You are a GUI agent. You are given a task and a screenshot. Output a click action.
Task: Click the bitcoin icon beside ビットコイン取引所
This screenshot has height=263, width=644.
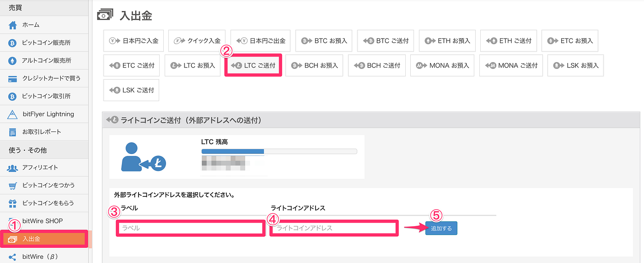(x=12, y=97)
